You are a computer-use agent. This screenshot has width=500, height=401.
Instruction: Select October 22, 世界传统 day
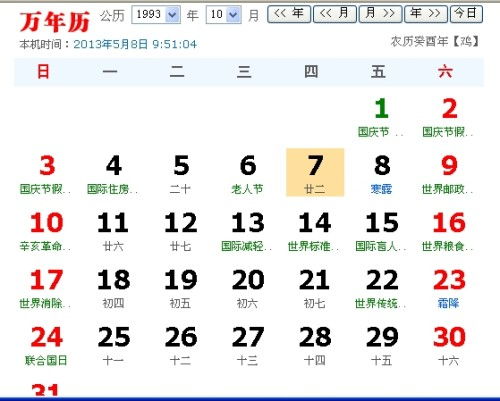pyautogui.click(x=382, y=289)
